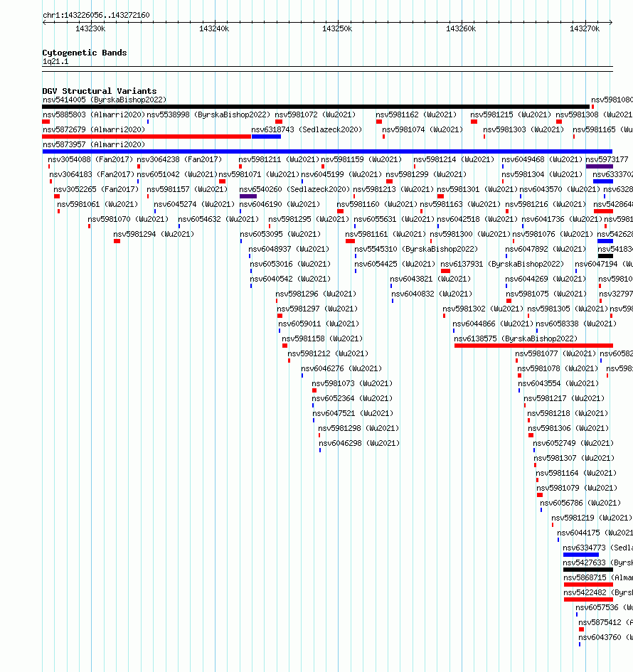Open the nsv5981302 (Wu2021) label
Screen dimensions: 633x672
[483, 309]
